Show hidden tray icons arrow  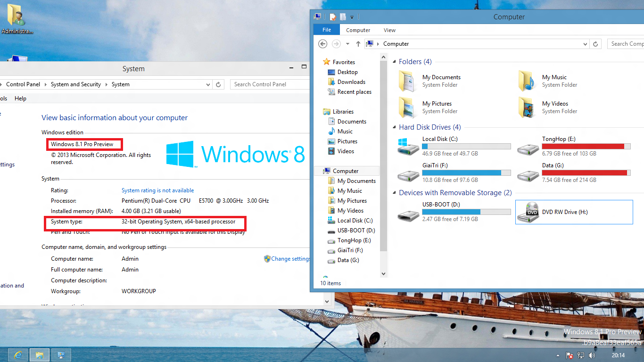tap(558, 355)
